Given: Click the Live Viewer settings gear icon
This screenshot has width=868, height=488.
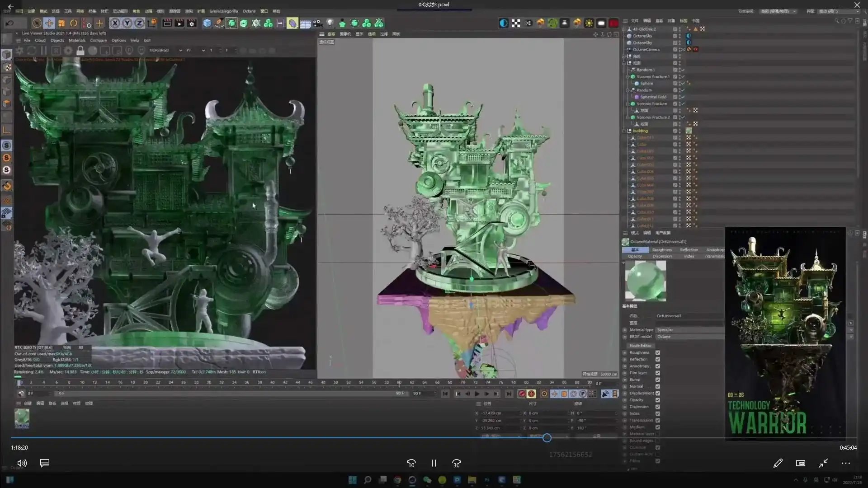Looking at the screenshot, I should tap(68, 51).
